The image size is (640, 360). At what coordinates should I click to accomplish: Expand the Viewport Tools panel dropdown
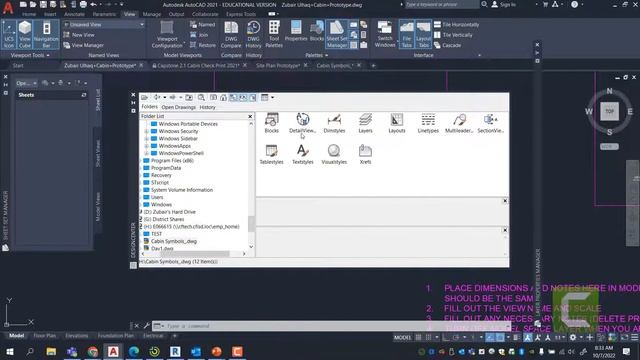30,55
